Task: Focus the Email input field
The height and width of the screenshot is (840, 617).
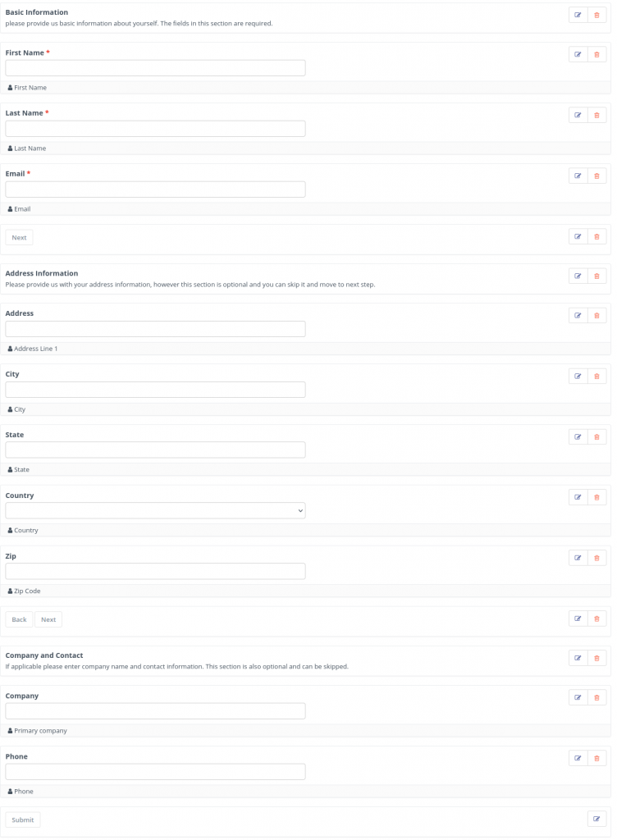Action: 155,189
